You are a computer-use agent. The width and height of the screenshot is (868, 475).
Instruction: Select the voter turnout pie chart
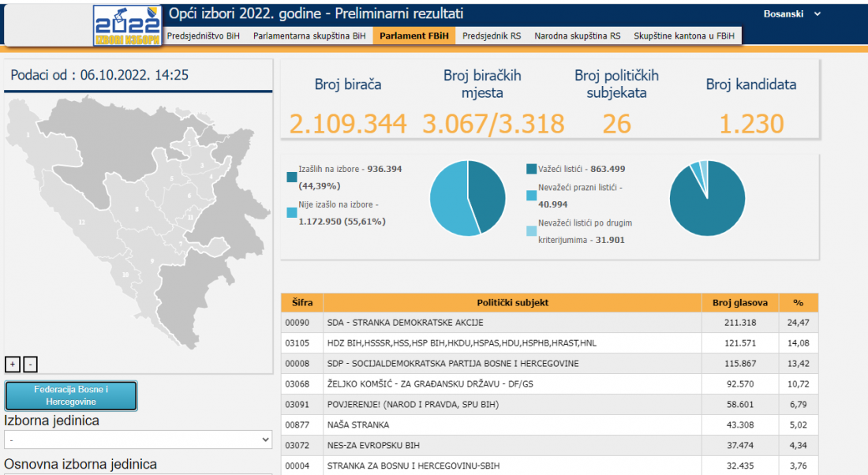(467, 197)
